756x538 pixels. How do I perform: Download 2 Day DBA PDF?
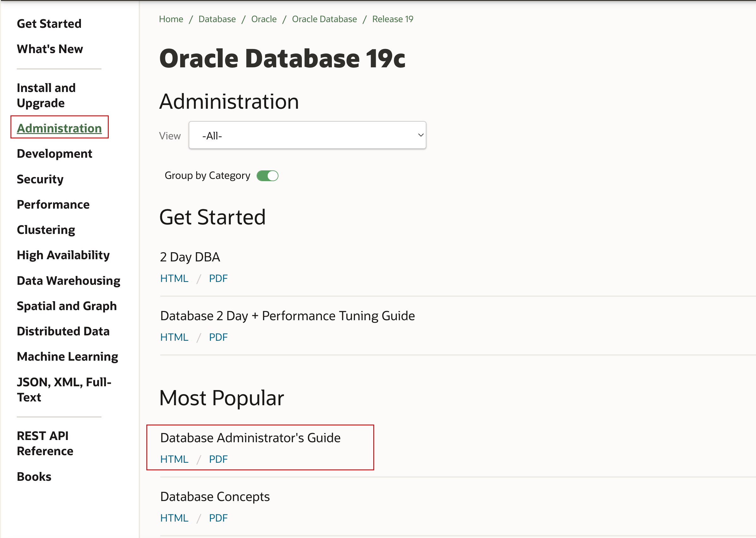pyautogui.click(x=218, y=278)
